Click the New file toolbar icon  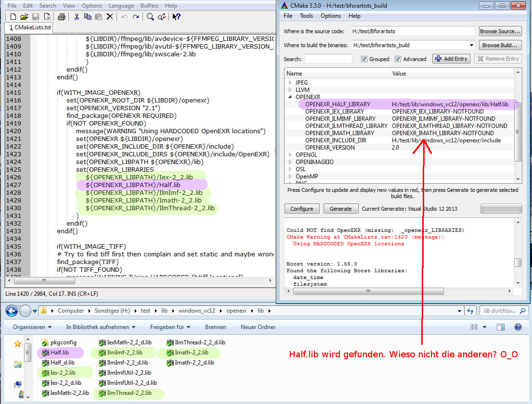coord(13,17)
